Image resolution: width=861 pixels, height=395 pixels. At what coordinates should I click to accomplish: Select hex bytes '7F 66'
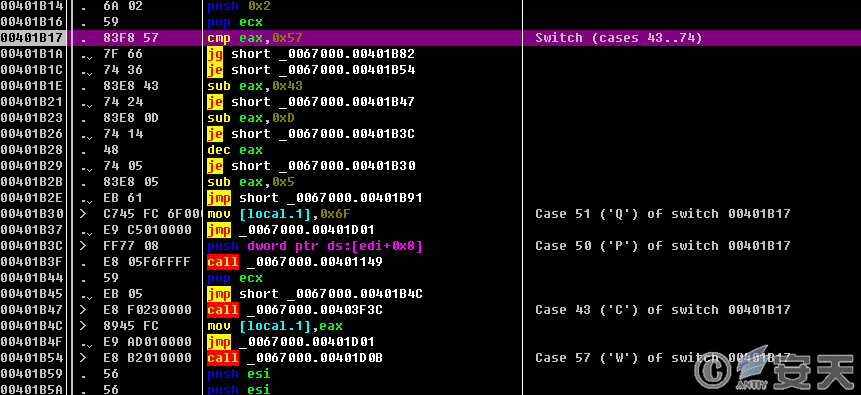pyautogui.click(x=123, y=54)
